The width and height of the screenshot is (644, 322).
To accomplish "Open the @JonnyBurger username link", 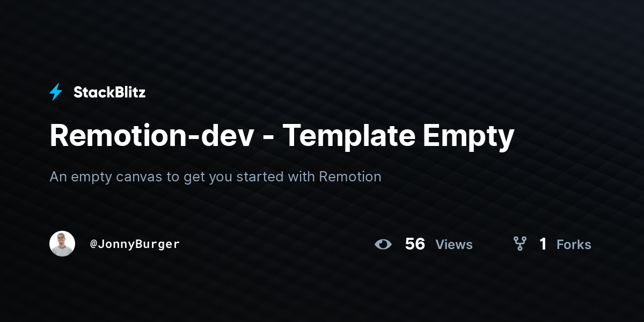I will coord(135,244).
